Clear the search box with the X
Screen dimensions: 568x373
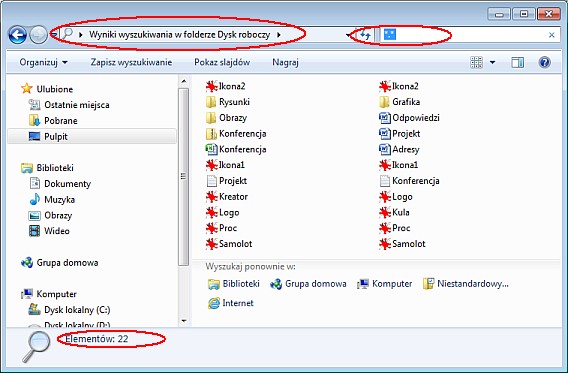coord(551,35)
